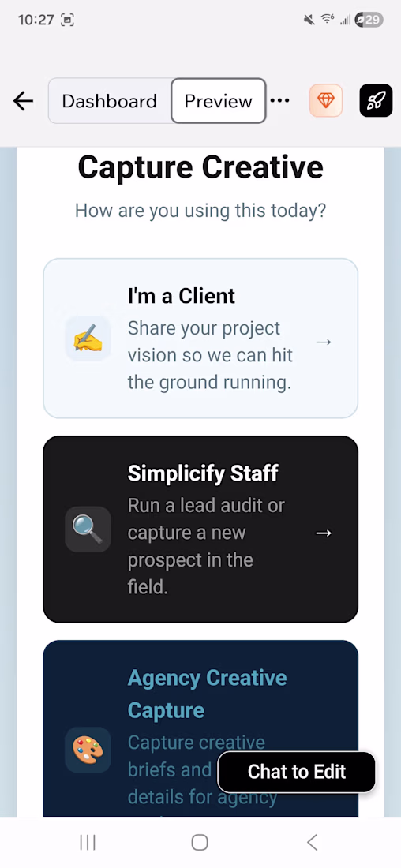Screen dimensions: 401x868
Task: Tap the writing hand emoji icon
Action: (88, 339)
